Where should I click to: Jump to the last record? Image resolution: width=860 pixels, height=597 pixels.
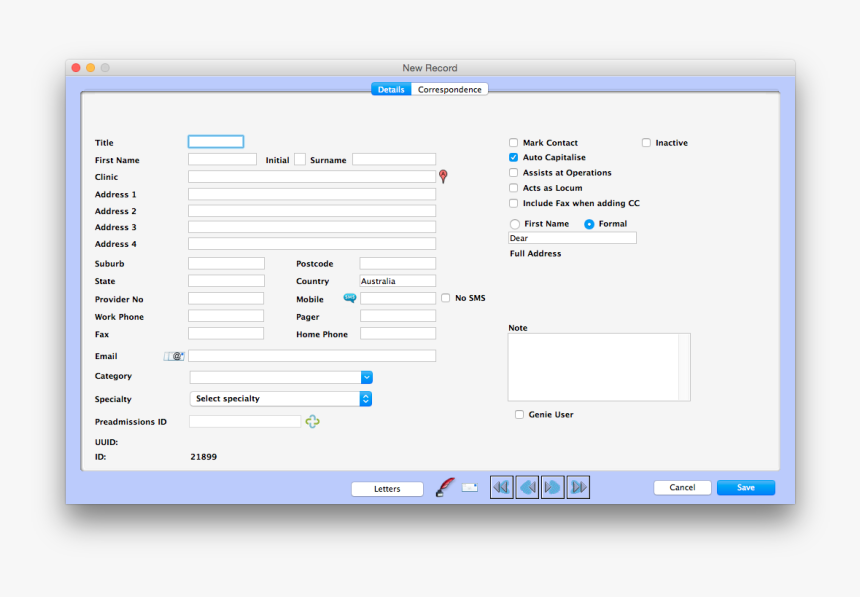(578, 488)
